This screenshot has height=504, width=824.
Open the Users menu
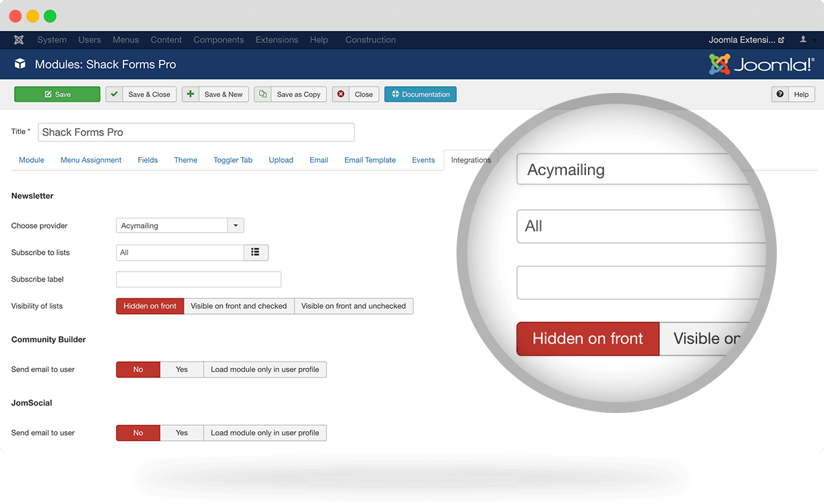90,40
